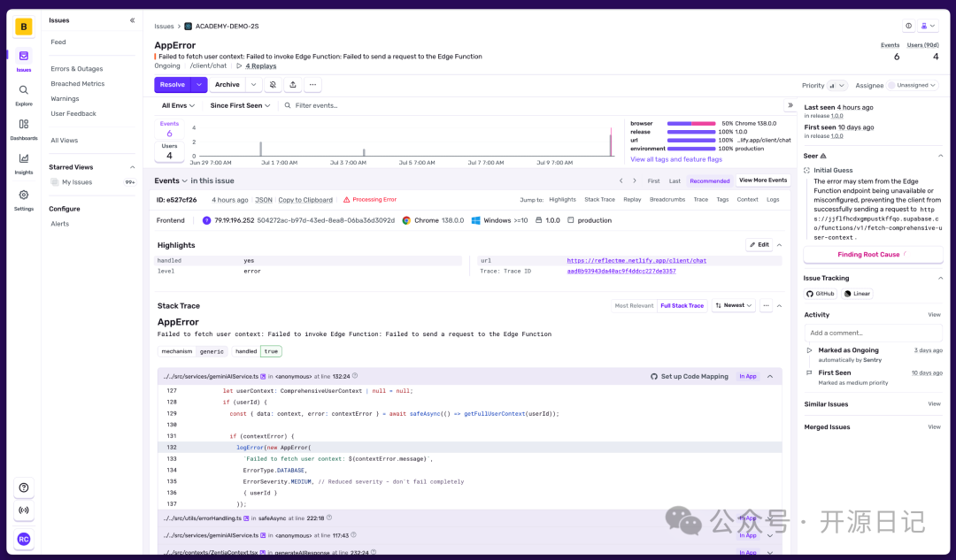
Task: Go to the next event arrow
Action: coord(635,181)
